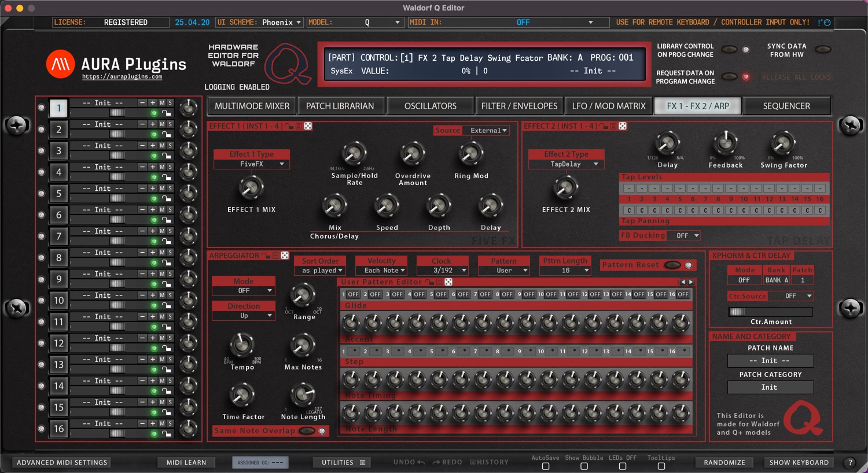Click the Overdrive Amount knob
This screenshot has height=473, width=868.
click(413, 154)
